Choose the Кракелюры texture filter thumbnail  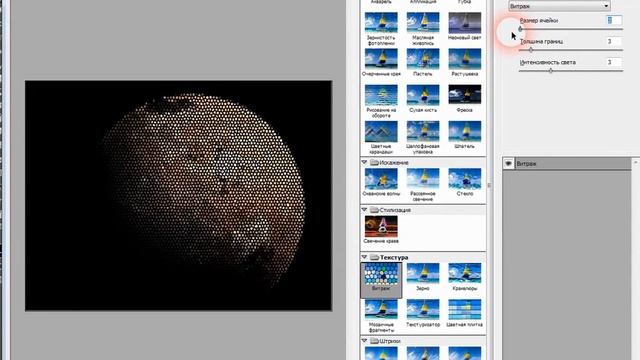464,273
